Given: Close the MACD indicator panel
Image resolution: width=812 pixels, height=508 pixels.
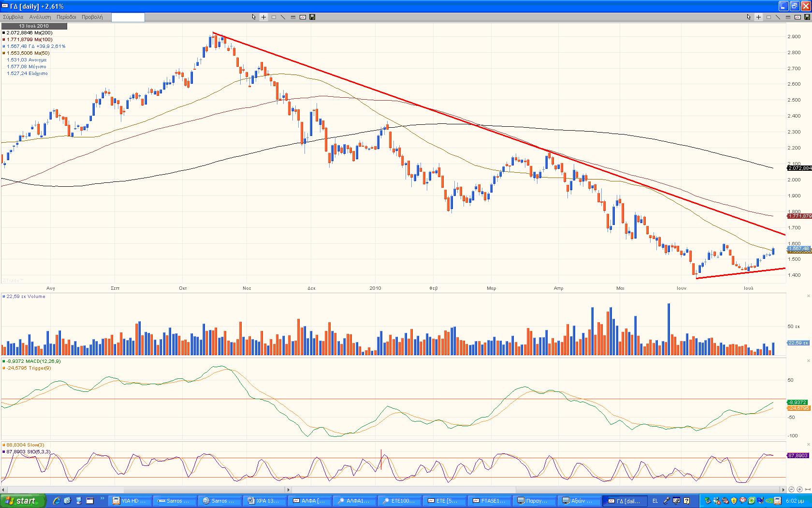Looking at the screenshot, I should (x=808, y=361).
